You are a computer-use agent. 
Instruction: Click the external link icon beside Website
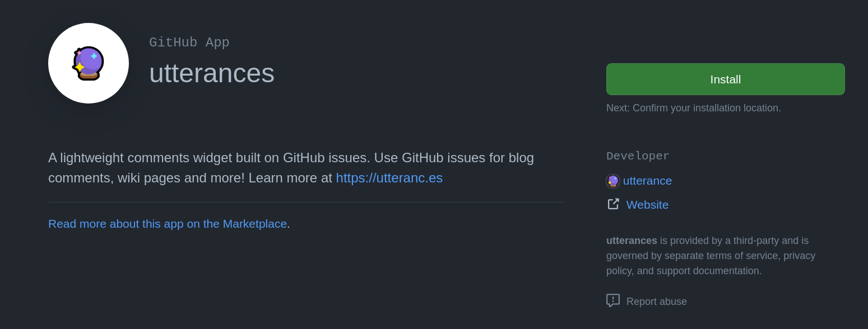click(613, 204)
